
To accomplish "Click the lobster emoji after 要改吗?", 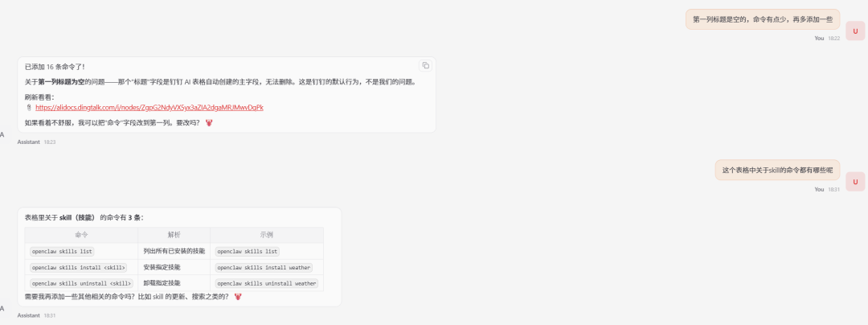I will pos(209,122).
